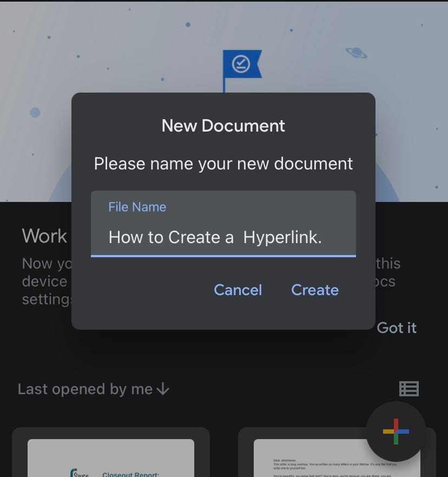Change the sorting criteria for documents
Screen dimensions: 448x477
tap(93, 389)
